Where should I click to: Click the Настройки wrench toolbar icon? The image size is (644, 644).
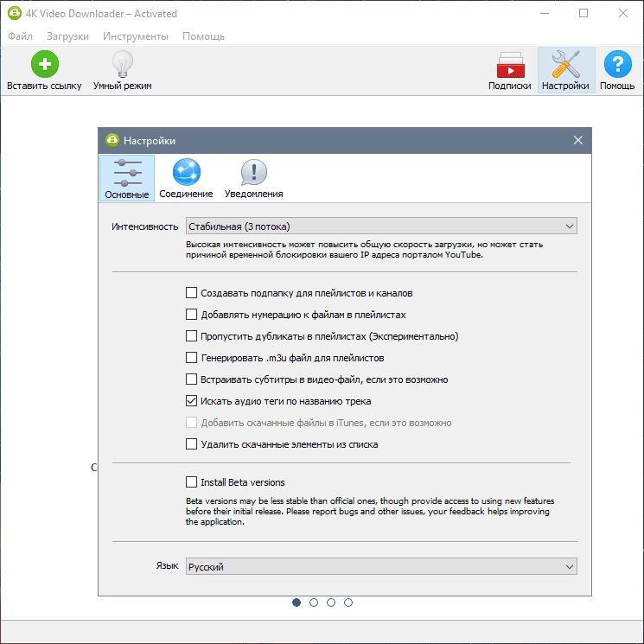566,64
